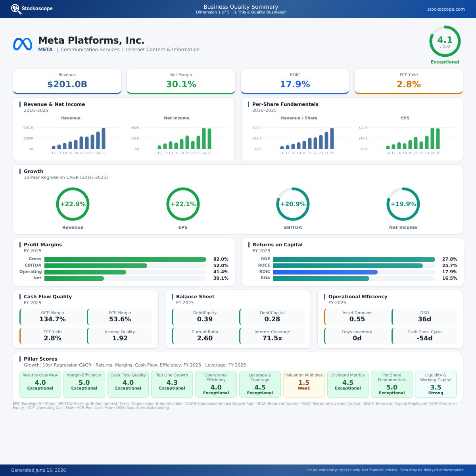The height and width of the screenshot is (476, 476).
Task: Select the FCF Yield 2.8% summary card
Action: [409, 81]
